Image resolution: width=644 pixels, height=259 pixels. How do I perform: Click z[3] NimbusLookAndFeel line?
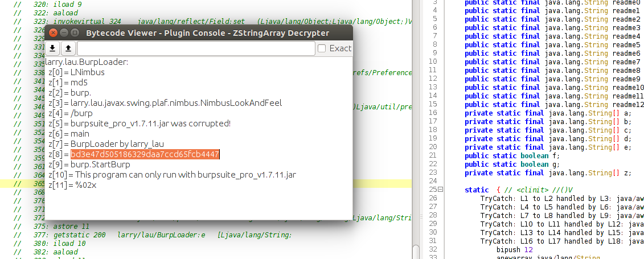[165, 103]
